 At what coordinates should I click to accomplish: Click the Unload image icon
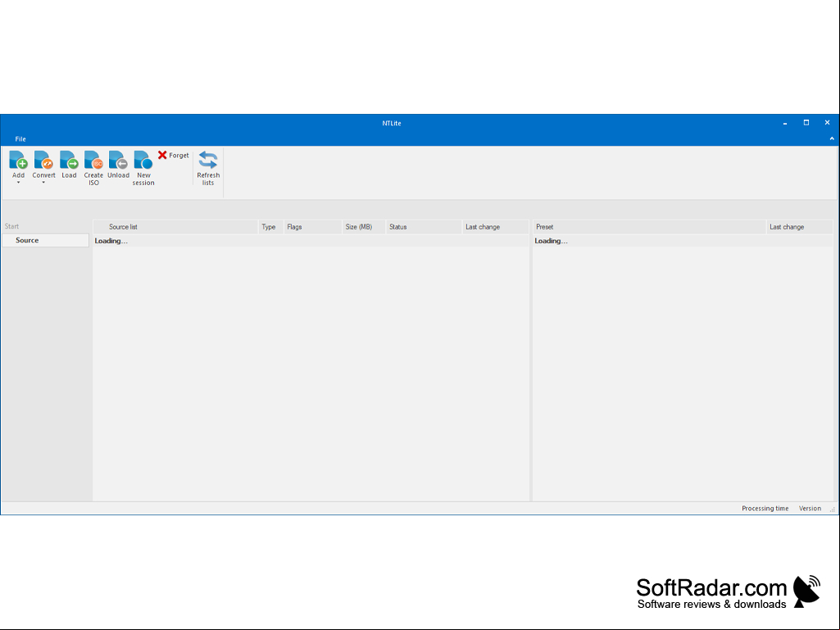point(118,160)
